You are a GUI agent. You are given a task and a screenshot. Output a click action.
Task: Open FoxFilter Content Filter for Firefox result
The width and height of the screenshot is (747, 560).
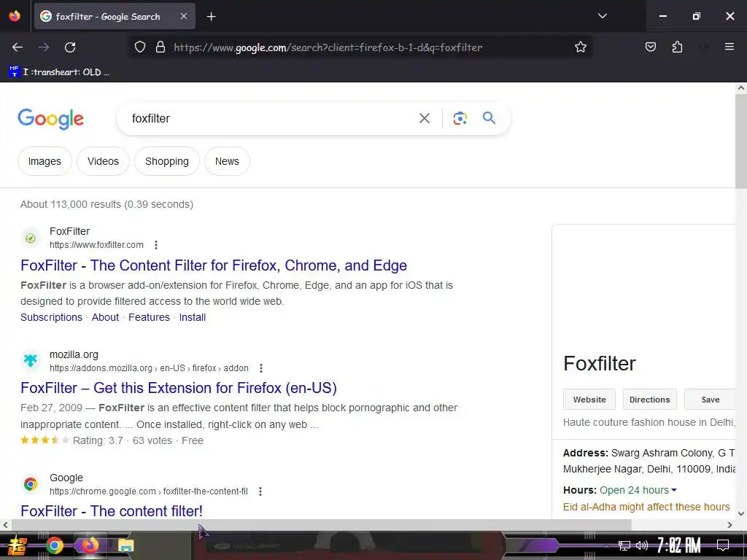pyautogui.click(x=214, y=265)
